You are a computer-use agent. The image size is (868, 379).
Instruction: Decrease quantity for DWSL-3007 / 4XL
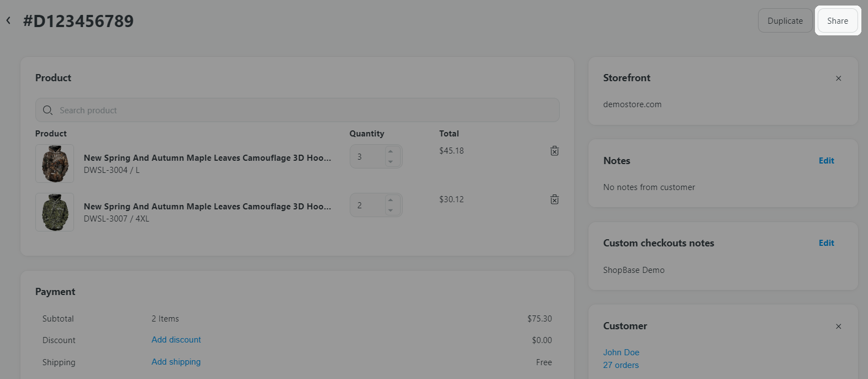[x=391, y=210]
